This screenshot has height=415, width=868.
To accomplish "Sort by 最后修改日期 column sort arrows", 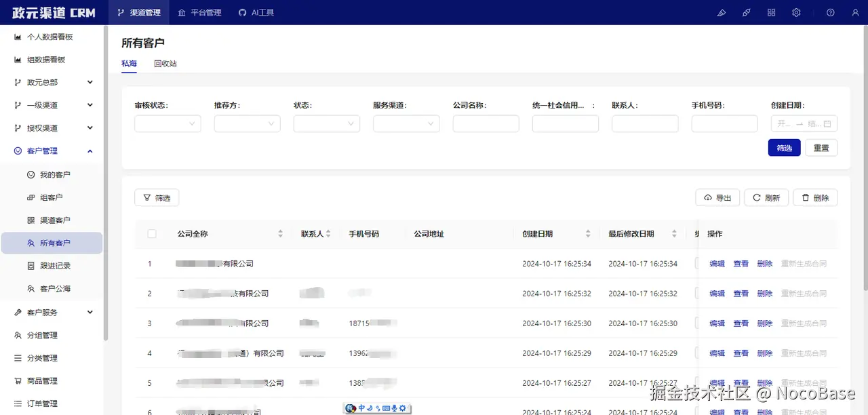I will coord(674,234).
